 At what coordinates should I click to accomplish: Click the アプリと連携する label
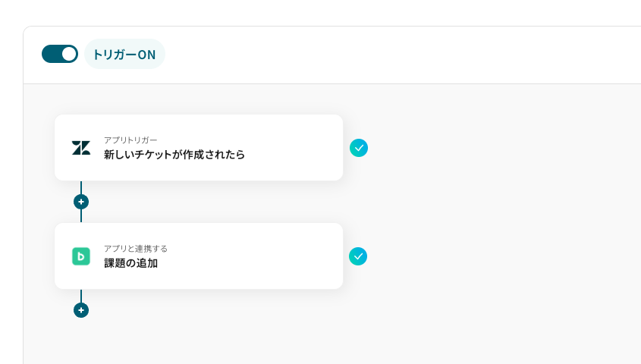pyautogui.click(x=136, y=248)
